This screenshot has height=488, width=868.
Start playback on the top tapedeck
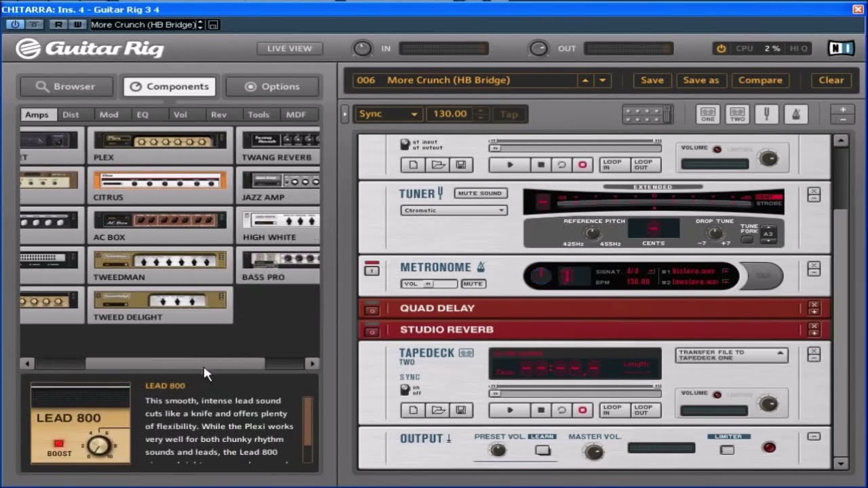point(510,165)
